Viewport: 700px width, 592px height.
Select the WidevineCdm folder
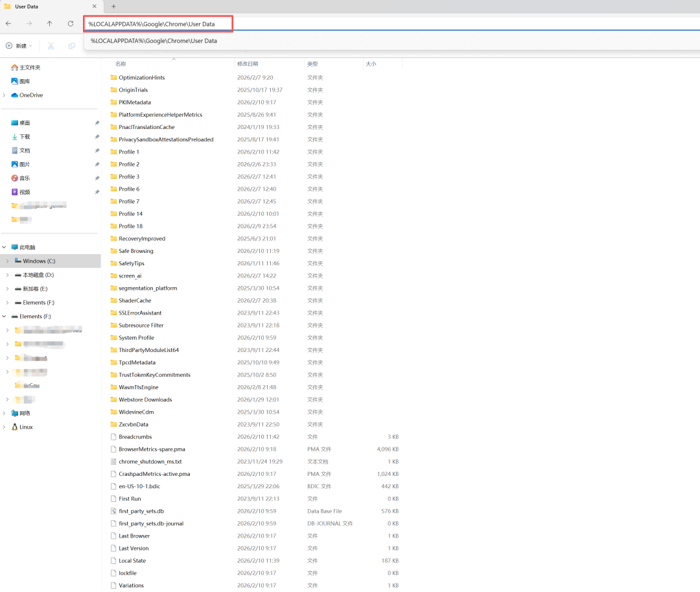click(x=137, y=412)
